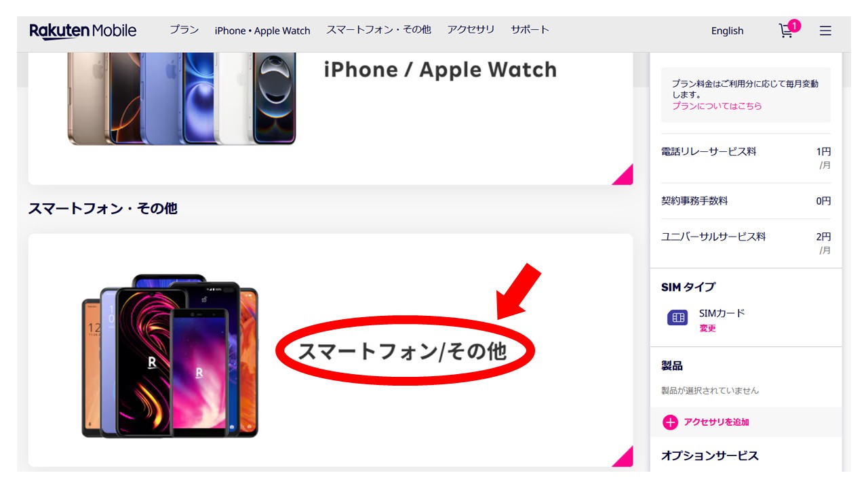Click the Rakuten Mobile logo
Screen dimensions: 868x488
[83, 30]
